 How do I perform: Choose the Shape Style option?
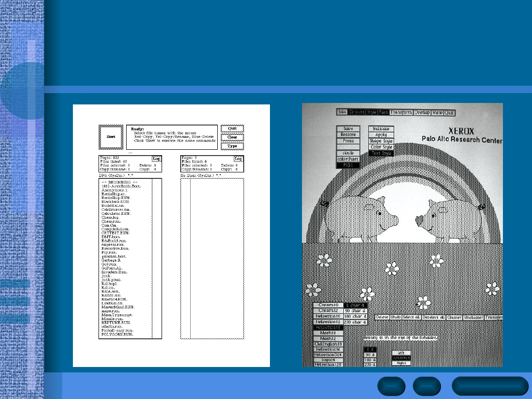[x=381, y=141]
